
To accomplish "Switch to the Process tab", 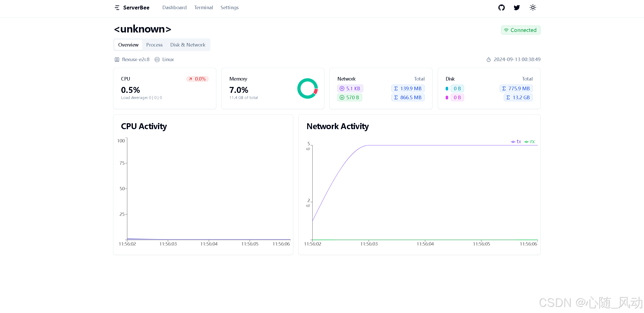I will (154, 45).
